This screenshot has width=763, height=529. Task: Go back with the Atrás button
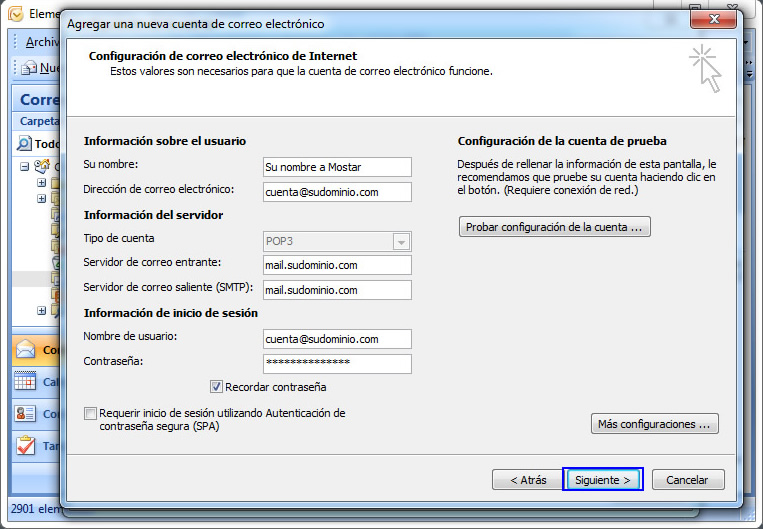pyautogui.click(x=527, y=480)
